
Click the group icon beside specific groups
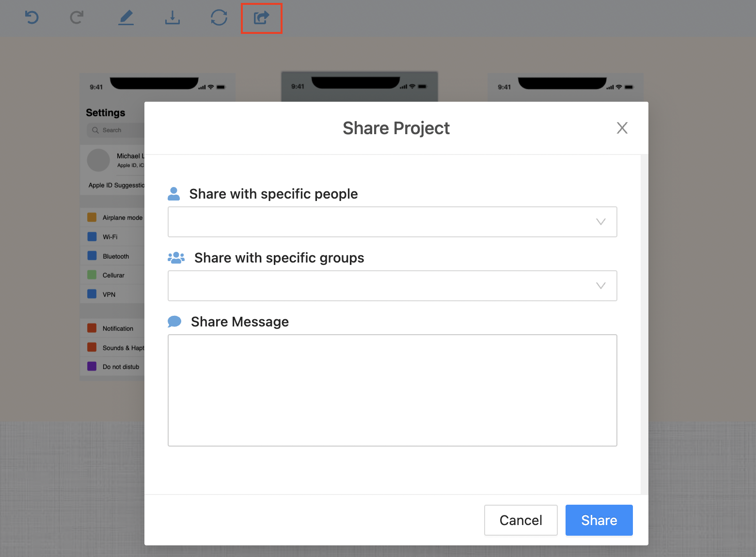pyautogui.click(x=176, y=258)
